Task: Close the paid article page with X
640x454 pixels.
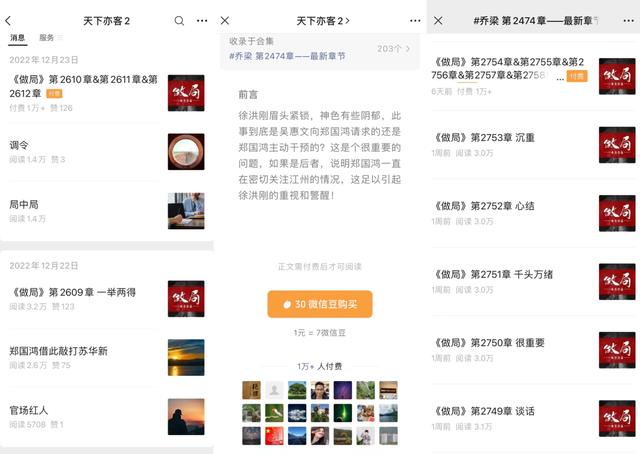Action: (225, 21)
